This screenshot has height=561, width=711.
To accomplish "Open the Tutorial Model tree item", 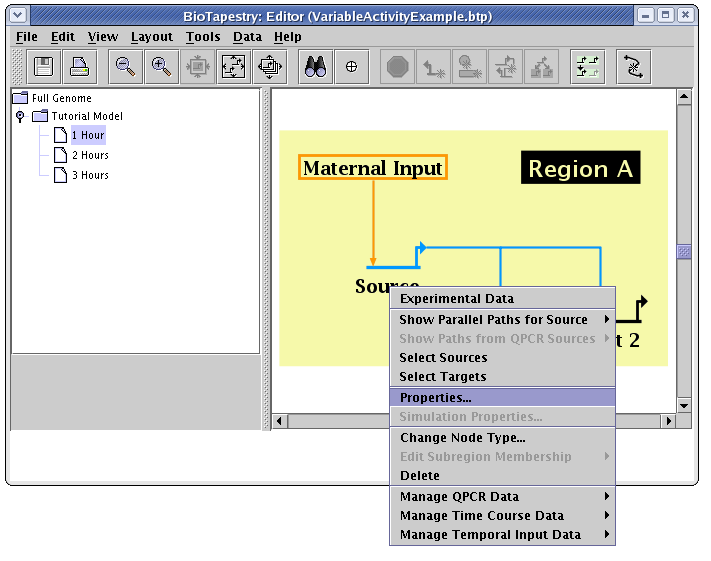I will (86, 116).
